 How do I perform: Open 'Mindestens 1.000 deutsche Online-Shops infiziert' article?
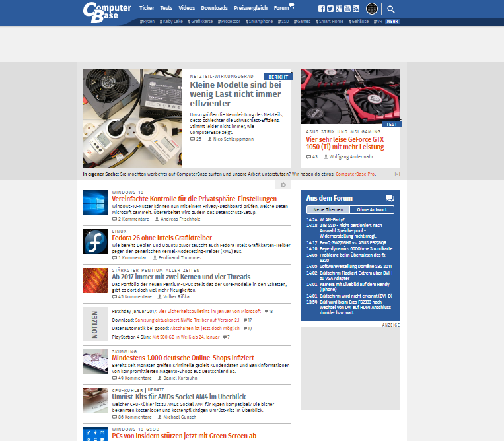pos(183,358)
